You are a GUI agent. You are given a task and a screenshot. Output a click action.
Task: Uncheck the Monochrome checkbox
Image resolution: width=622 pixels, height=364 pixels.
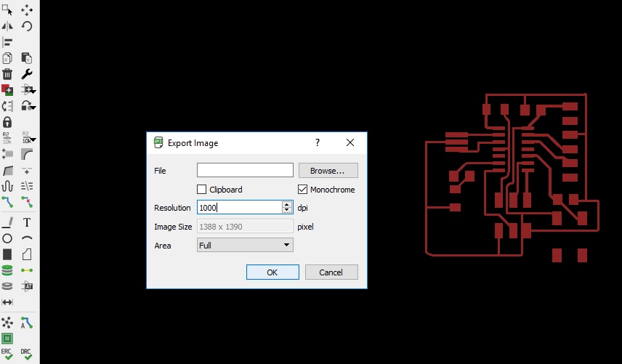tap(303, 190)
